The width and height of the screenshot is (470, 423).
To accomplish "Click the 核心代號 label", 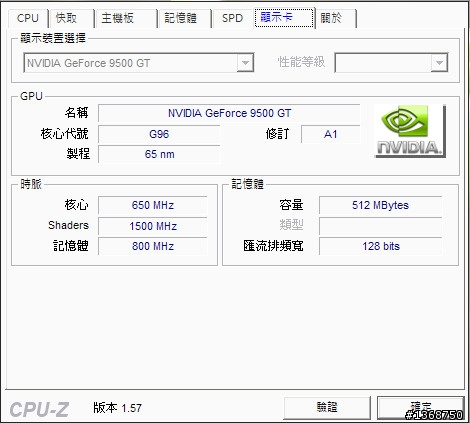I will (64, 134).
